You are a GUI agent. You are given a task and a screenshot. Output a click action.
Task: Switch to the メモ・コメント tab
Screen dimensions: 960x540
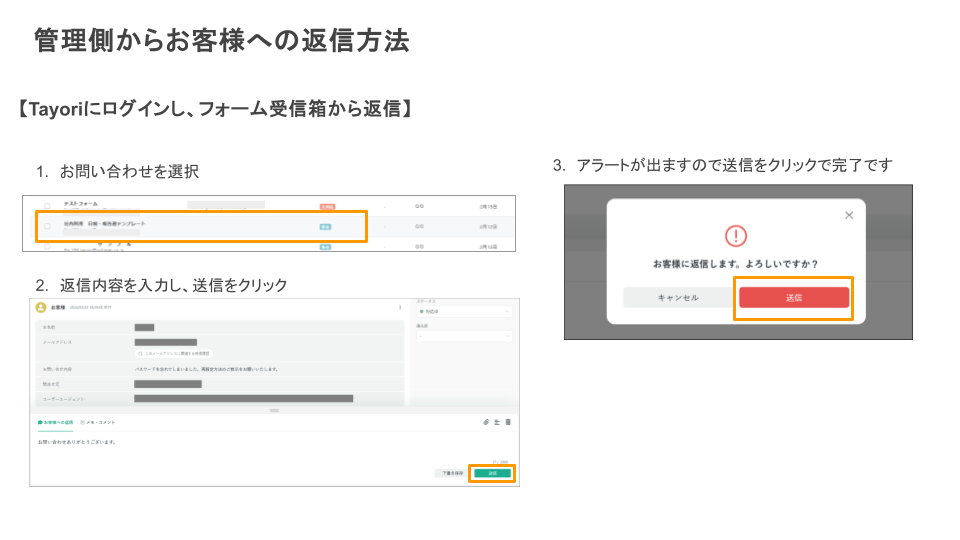98,422
